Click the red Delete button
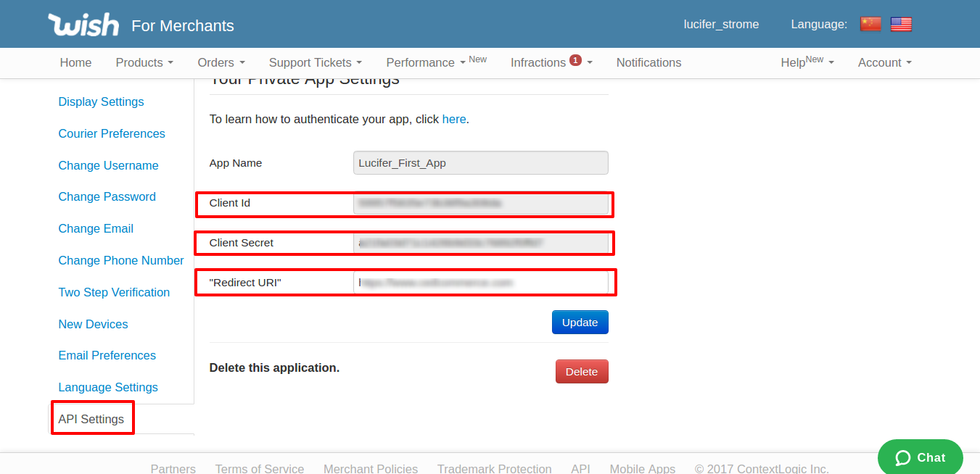Screen dimensions: 980x474 click(582, 372)
